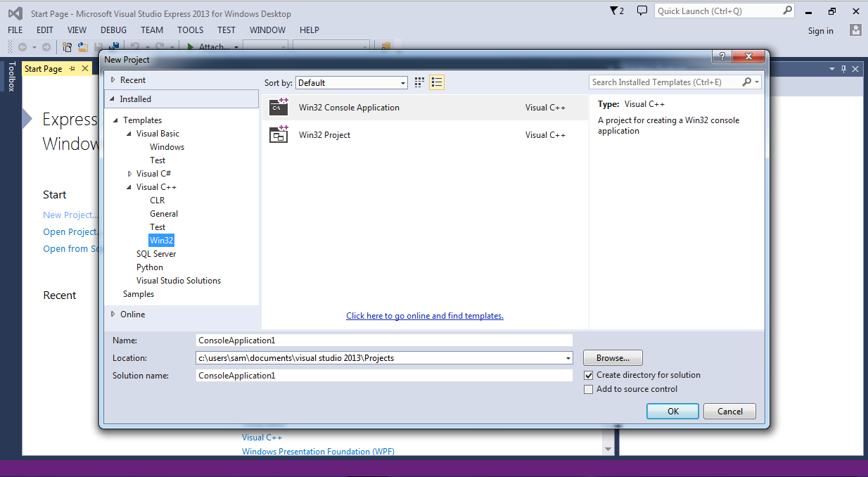This screenshot has width=868, height=477.
Task: Click the Quick Launch magnifier icon
Action: (787, 11)
